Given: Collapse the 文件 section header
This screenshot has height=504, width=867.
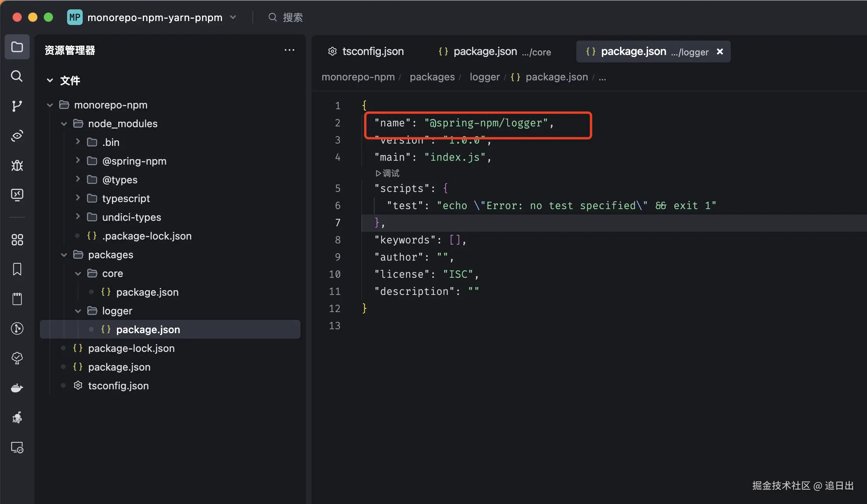Looking at the screenshot, I should point(50,80).
